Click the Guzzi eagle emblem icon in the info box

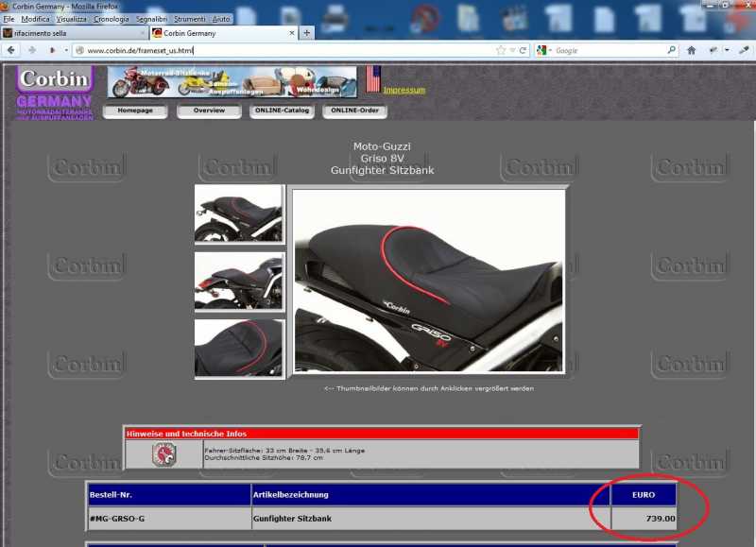[164, 454]
